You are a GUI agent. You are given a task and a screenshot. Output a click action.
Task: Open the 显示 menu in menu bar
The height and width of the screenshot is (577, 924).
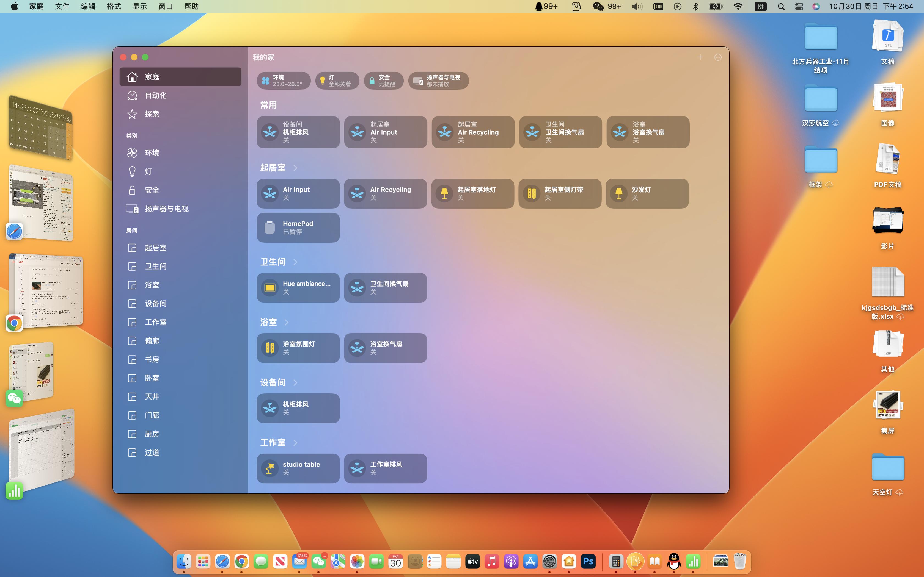(x=139, y=7)
